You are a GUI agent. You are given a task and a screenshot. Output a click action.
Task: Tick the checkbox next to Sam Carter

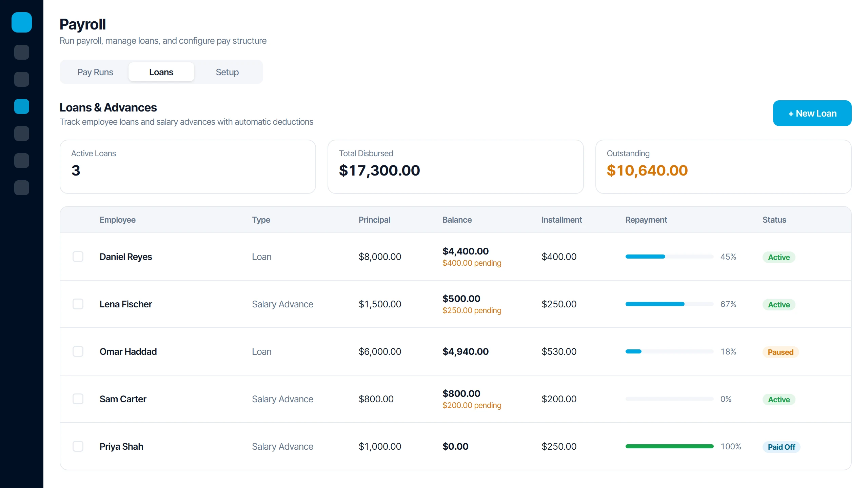(x=78, y=399)
